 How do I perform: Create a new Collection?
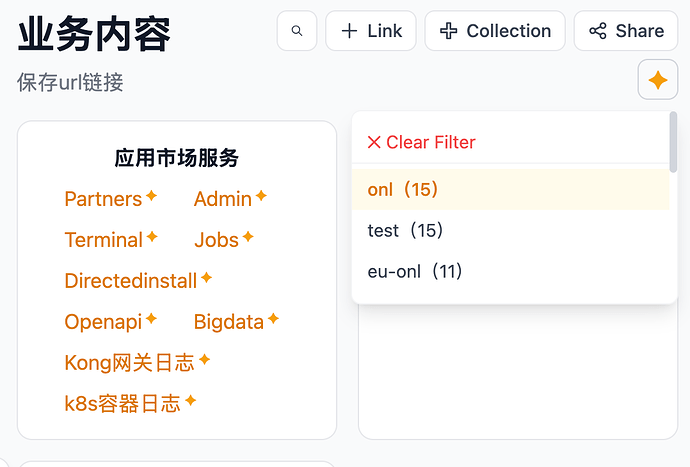495,31
